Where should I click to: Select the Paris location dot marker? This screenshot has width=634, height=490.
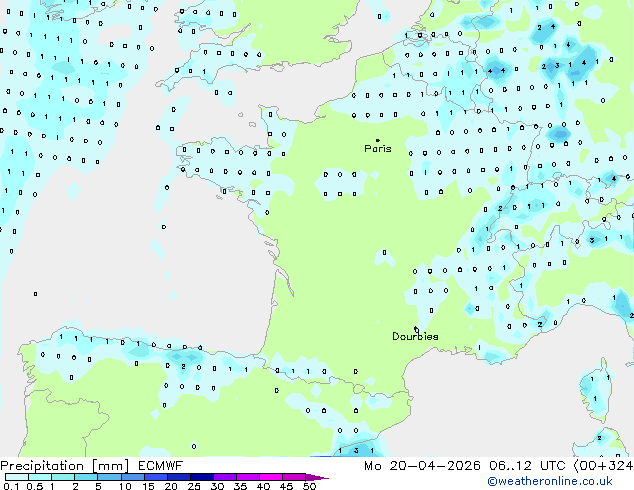click(x=378, y=140)
